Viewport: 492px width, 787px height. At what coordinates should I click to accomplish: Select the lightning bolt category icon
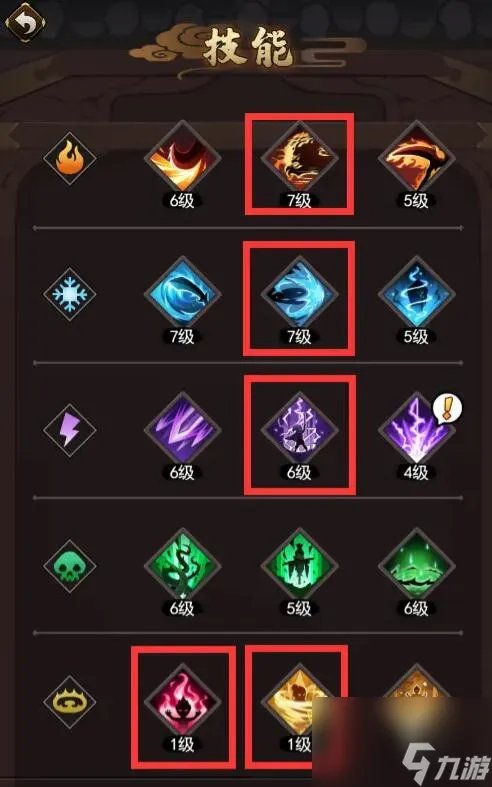point(69,430)
